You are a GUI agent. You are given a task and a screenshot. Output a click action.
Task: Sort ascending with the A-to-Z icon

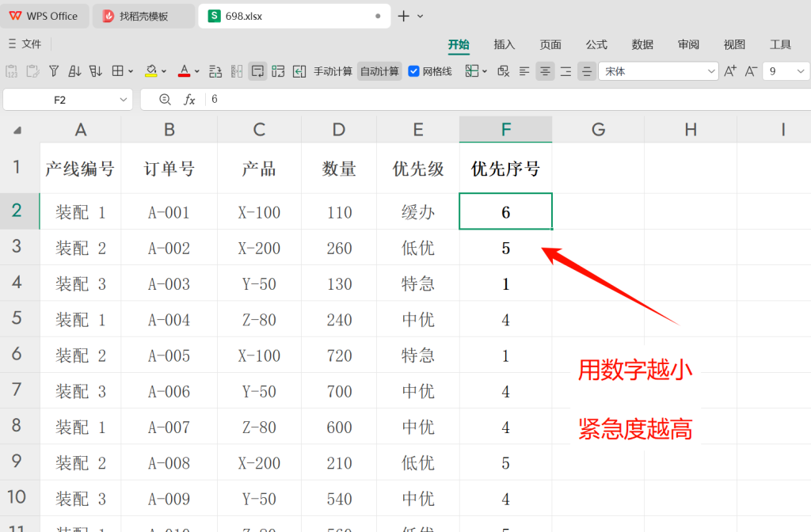click(x=74, y=71)
